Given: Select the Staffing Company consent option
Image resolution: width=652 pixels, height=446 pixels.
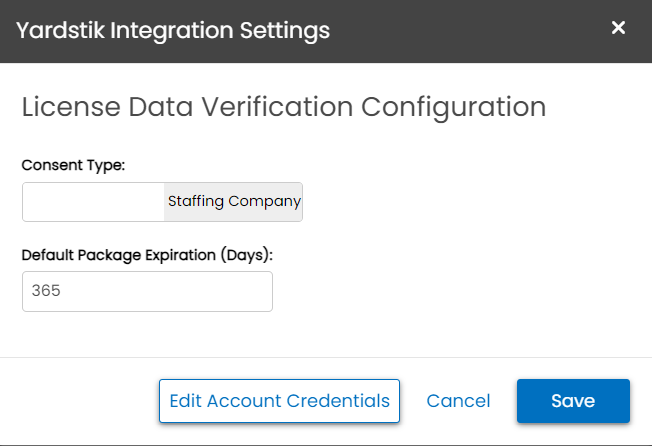Looking at the screenshot, I should click(233, 202).
